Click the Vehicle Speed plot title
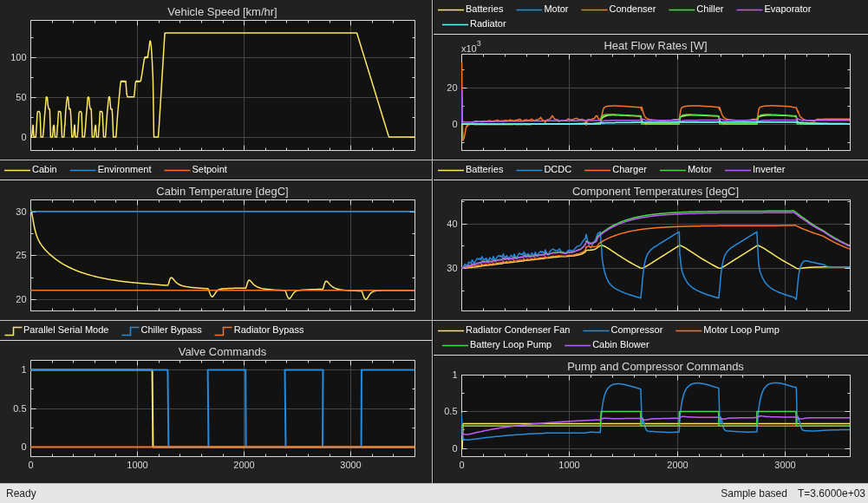Image resolution: width=868 pixels, height=503 pixels. pyautogui.click(x=222, y=11)
